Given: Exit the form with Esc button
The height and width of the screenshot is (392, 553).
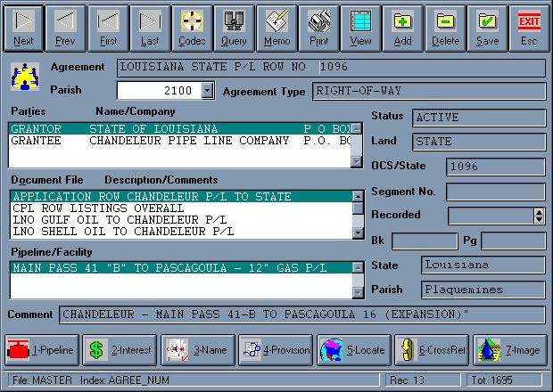Looking at the screenshot, I should pyautogui.click(x=529, y=27).
